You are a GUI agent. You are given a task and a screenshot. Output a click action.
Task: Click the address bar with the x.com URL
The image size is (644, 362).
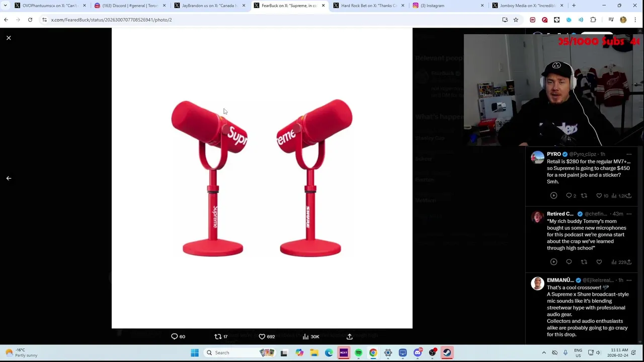pos(272,20)
